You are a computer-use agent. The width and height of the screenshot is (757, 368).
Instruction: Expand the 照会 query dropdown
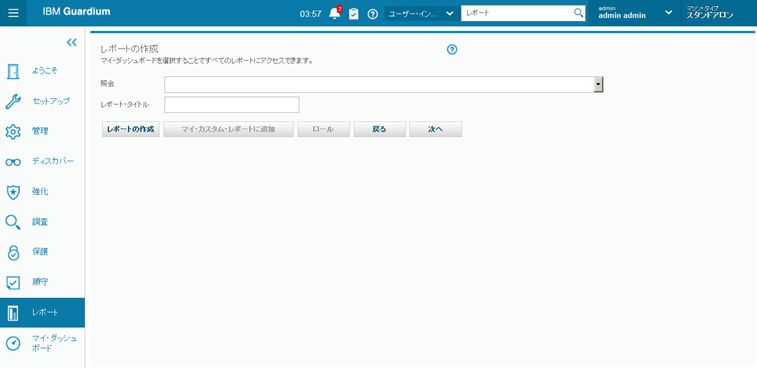599,85
